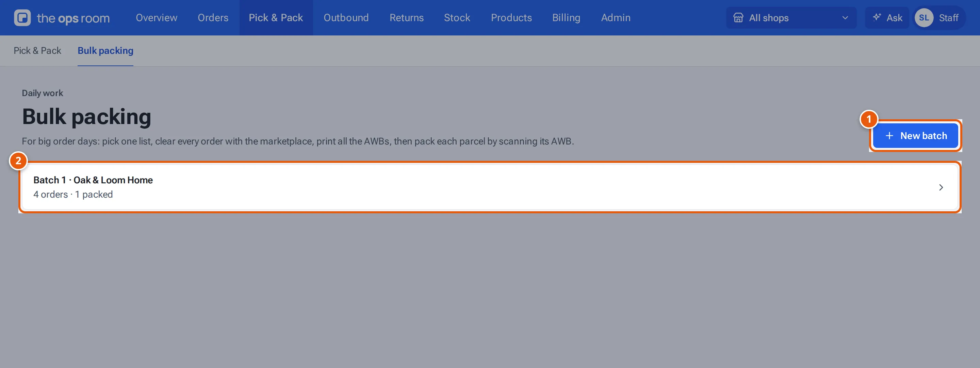Click the sparkle Ask icon
Screen dimensions: 980x368
tap(877, 17)
